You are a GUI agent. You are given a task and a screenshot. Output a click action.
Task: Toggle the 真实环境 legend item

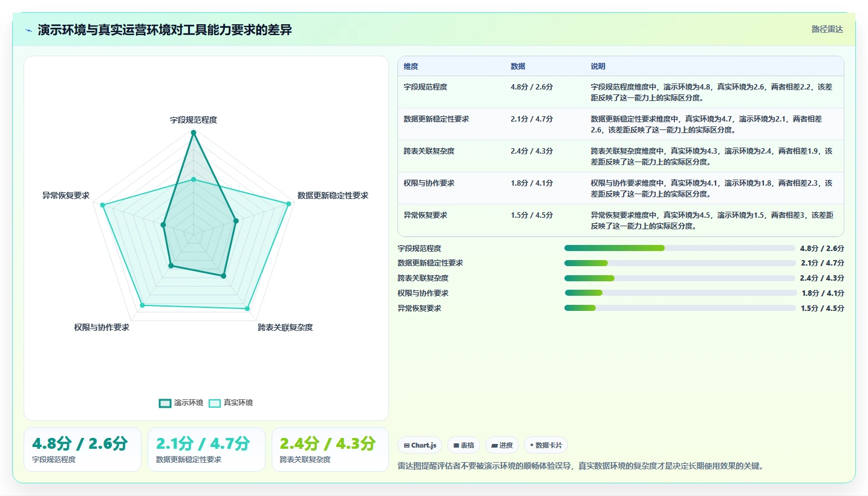click(x=230, y=403)
